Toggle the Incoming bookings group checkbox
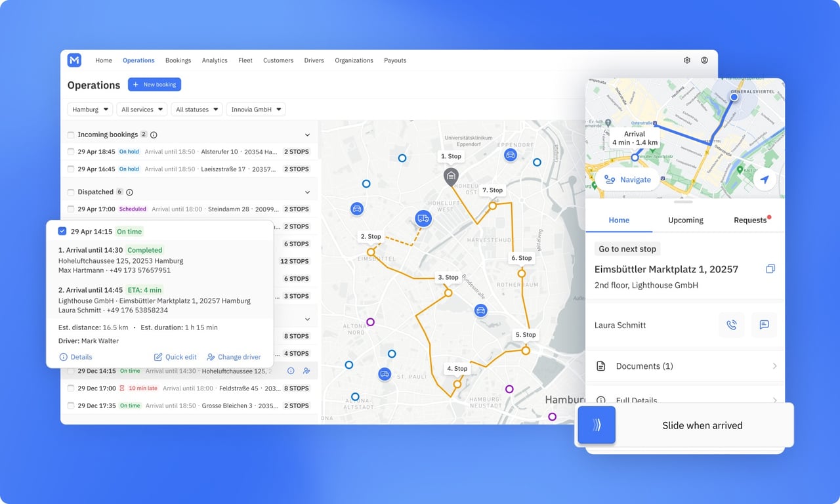The width and height of the screenshot is (840, 504). click(71, 135)
